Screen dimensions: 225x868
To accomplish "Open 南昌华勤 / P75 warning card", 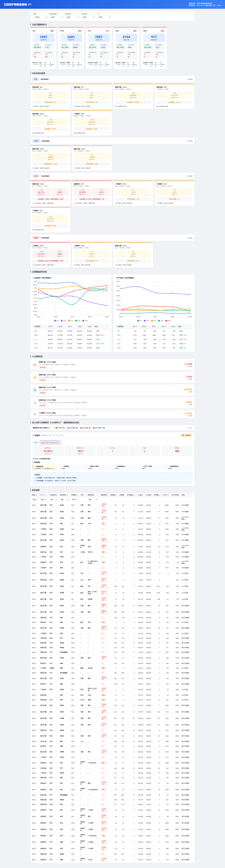I will [92, 96].
